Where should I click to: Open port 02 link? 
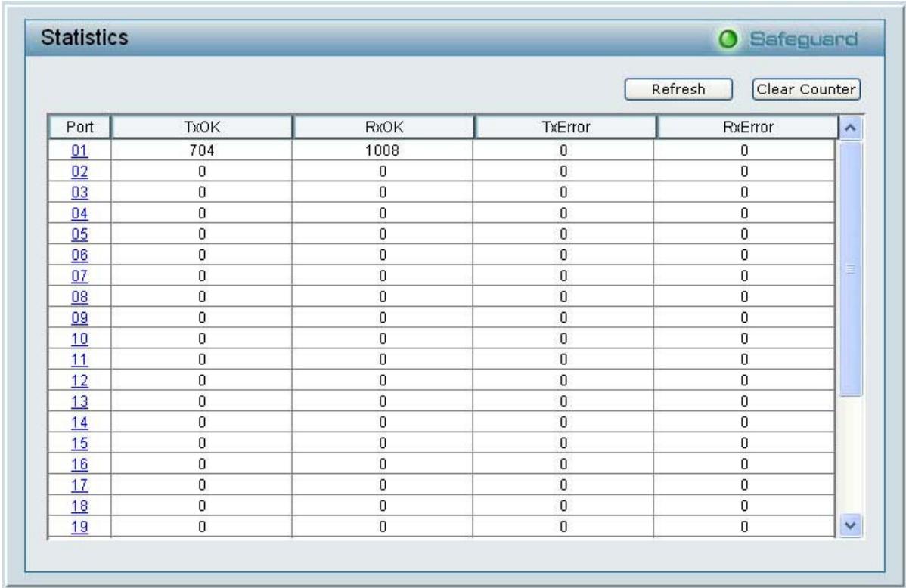tap(79, 172)
